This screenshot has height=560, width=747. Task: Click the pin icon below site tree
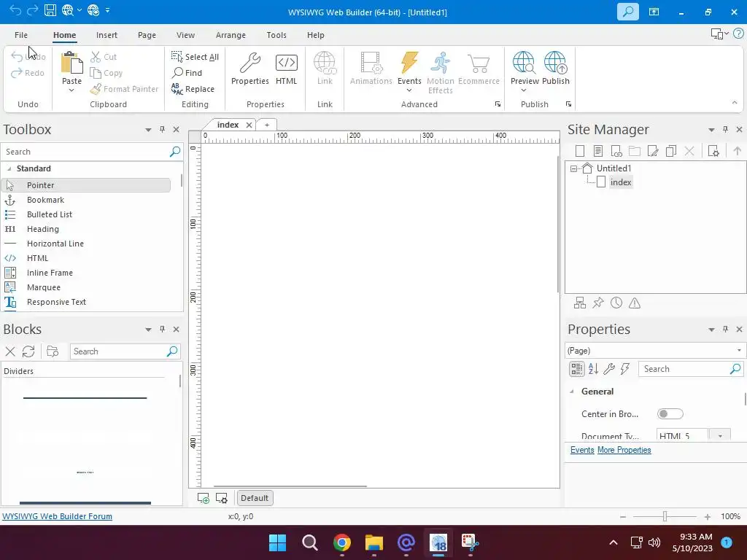pyautogui.click(x=598, y=303)
